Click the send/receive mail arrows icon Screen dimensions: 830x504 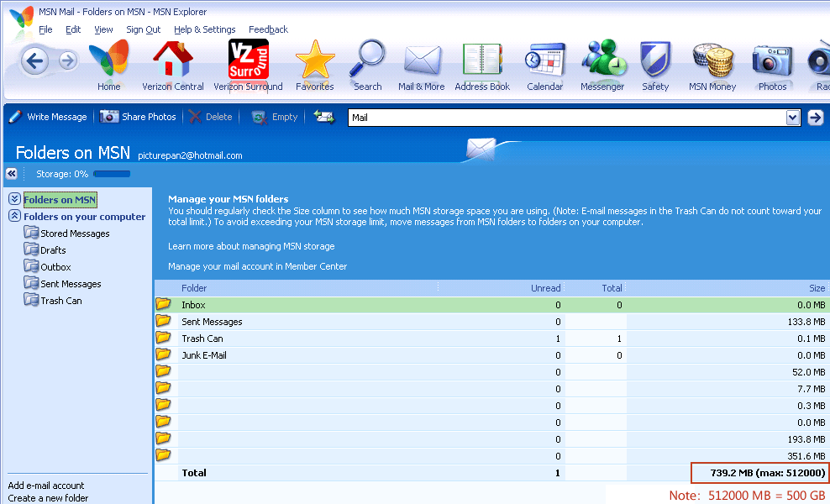click(324, 117)
